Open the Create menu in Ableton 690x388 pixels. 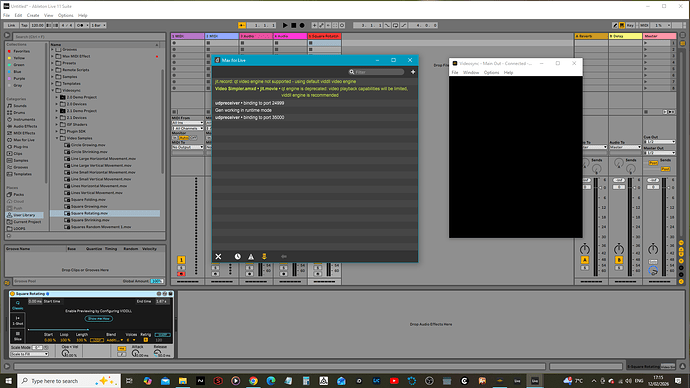[33, 15]
